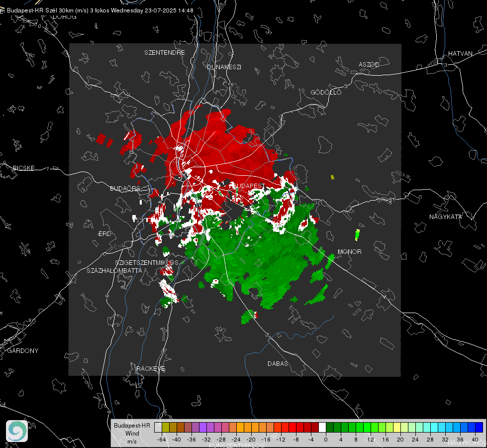The image size is (487, 448).
Task: Click the DOROG city label
Action: (x=65, y=17)
